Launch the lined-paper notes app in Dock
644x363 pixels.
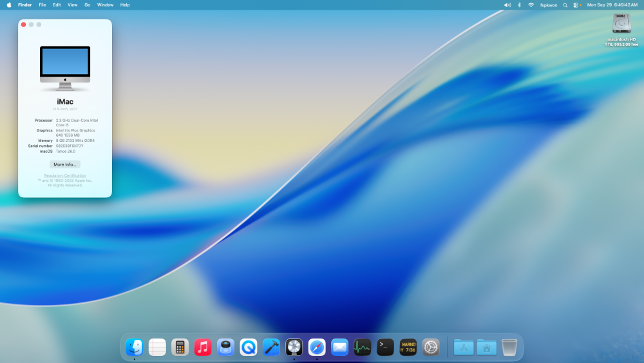(x=157, y=347)
